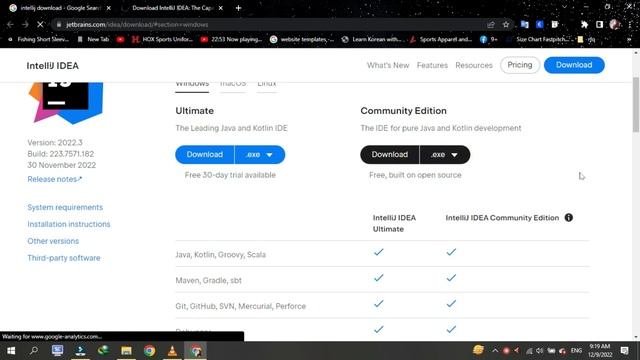
Task: Open the browser side panel
Action: [x=599, y=24]
